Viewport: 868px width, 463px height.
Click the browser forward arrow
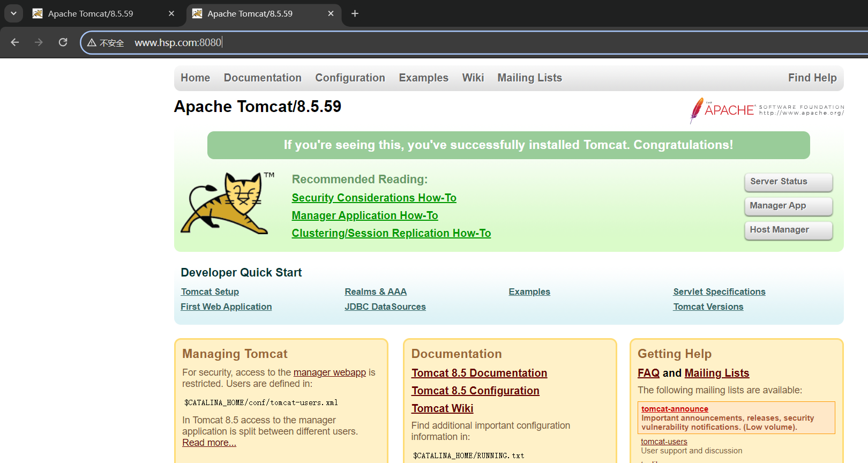pos(39,42)
